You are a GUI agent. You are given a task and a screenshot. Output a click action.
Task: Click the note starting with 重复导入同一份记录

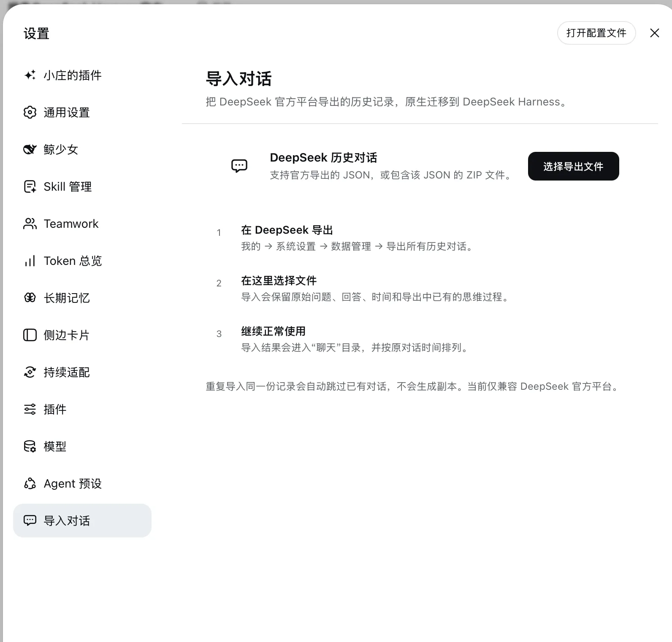[x=413, y=386]
